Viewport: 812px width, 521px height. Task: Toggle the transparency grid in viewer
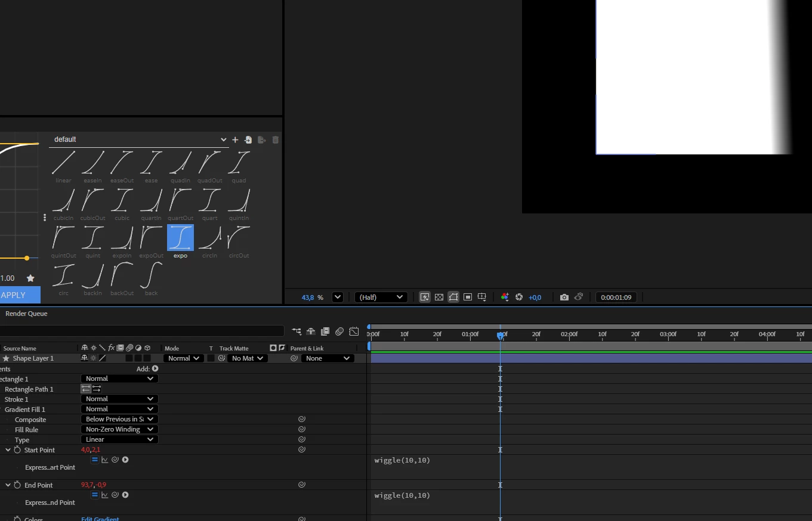pos(439,297)
